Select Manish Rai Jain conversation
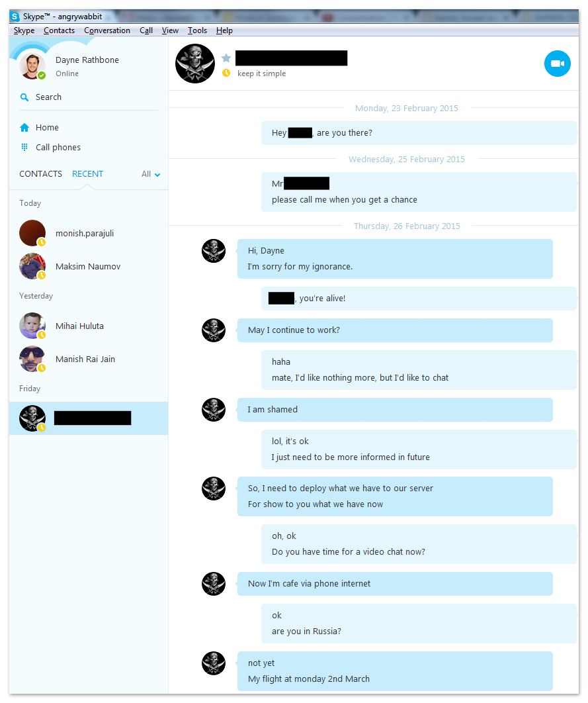Screen dimensions: 588x703 (89, 359)
